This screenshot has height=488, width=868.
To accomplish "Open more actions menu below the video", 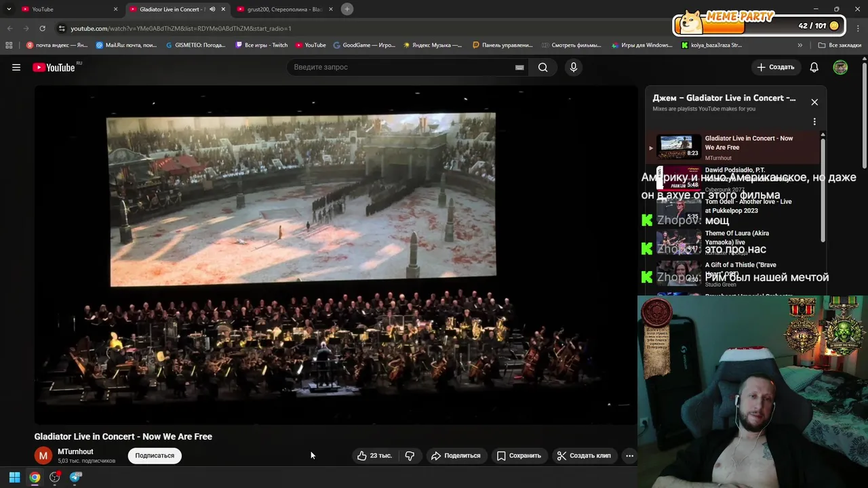I will (x=629, y=455).
